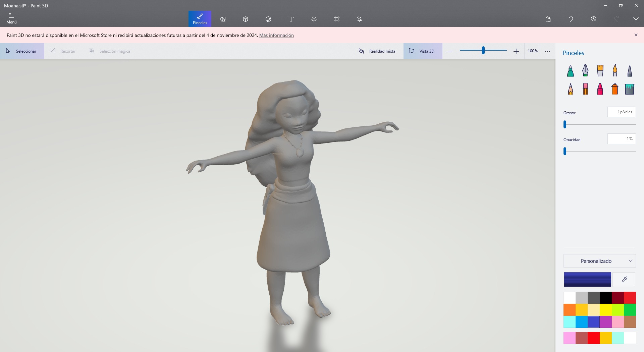Image resolution: width=644 pixels, height=352 pixels.
Task: Choose the bright green swatch
Action: [630, 310]
